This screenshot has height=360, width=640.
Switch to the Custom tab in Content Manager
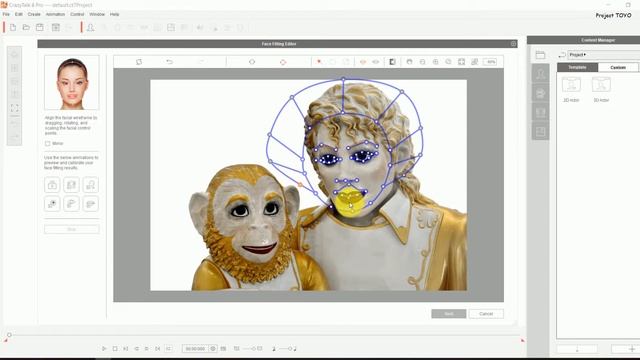point(618,67)
